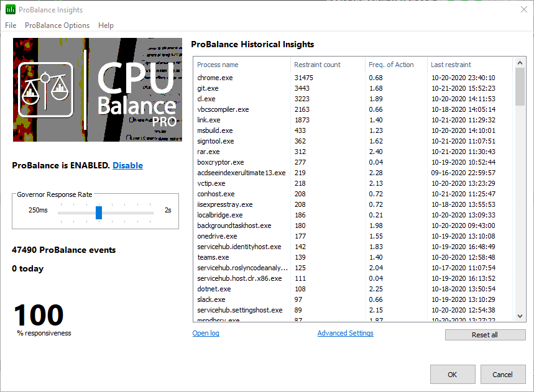Click the 100 % responsiveness value
This screenshot has width=534, height=392.
[x=39, y=315]
